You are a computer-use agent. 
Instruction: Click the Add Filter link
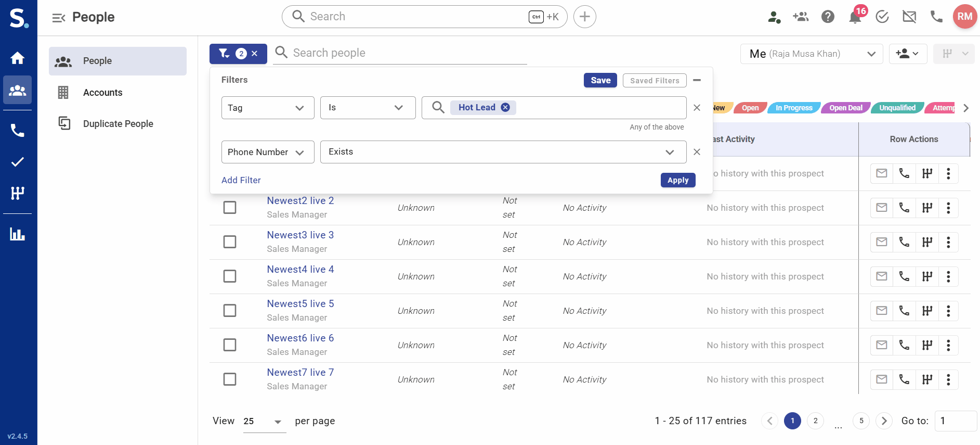pos(241,180)
